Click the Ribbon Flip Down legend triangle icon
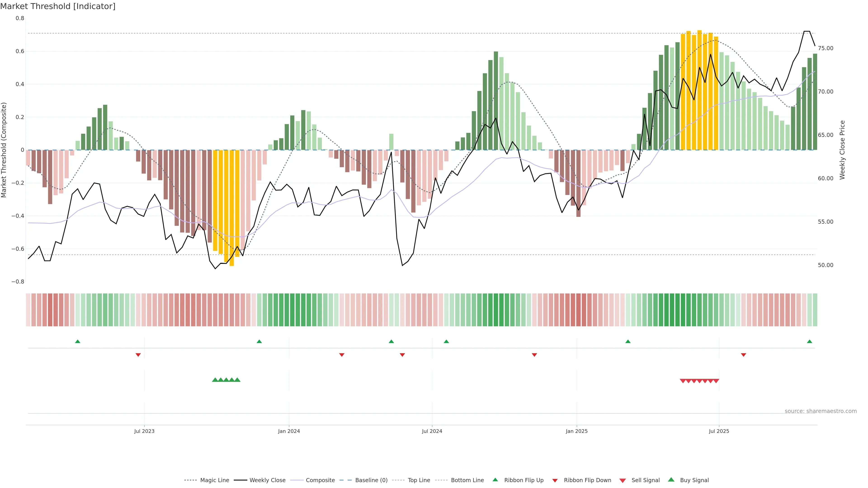 pos(555,480)
